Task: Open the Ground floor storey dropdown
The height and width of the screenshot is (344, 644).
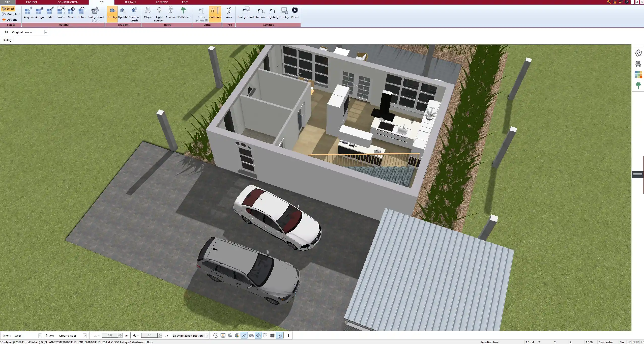Action: (x=85, y=336)
